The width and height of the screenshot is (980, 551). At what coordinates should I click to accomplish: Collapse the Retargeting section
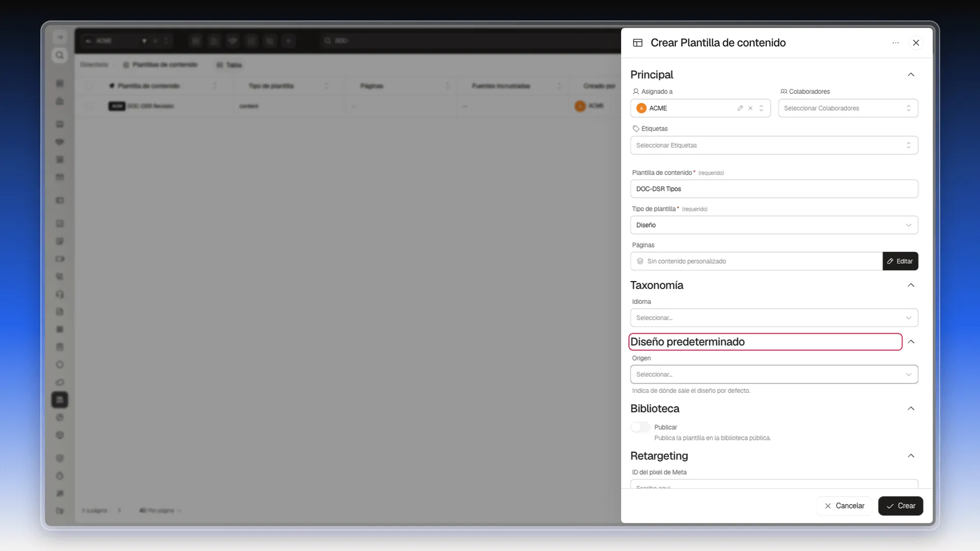coord(911,456)
